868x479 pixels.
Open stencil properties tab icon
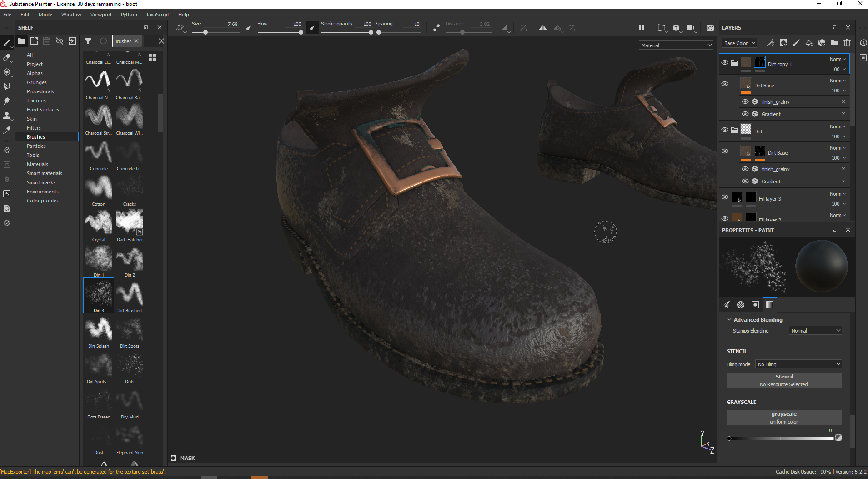[x=755, y=305]
